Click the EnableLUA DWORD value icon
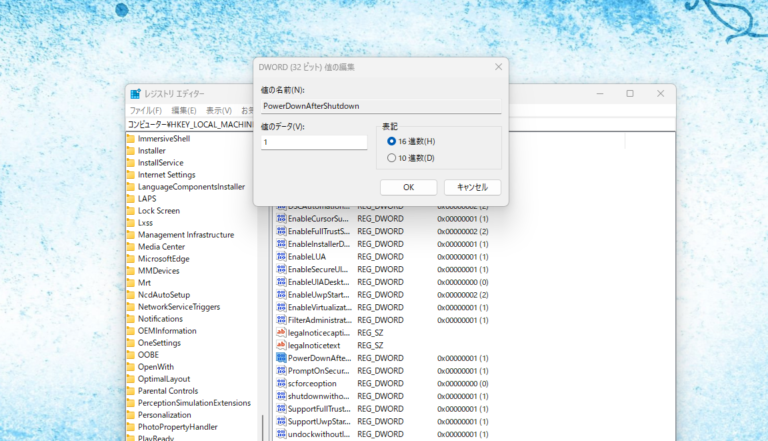 [x=281, y=256]
